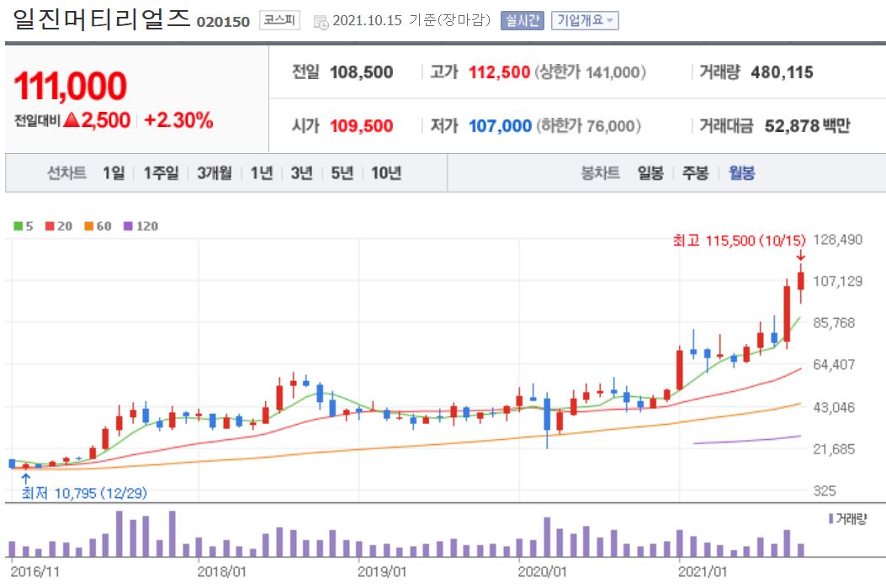Click the latest red candlestick at the peak

coord(801,281)
